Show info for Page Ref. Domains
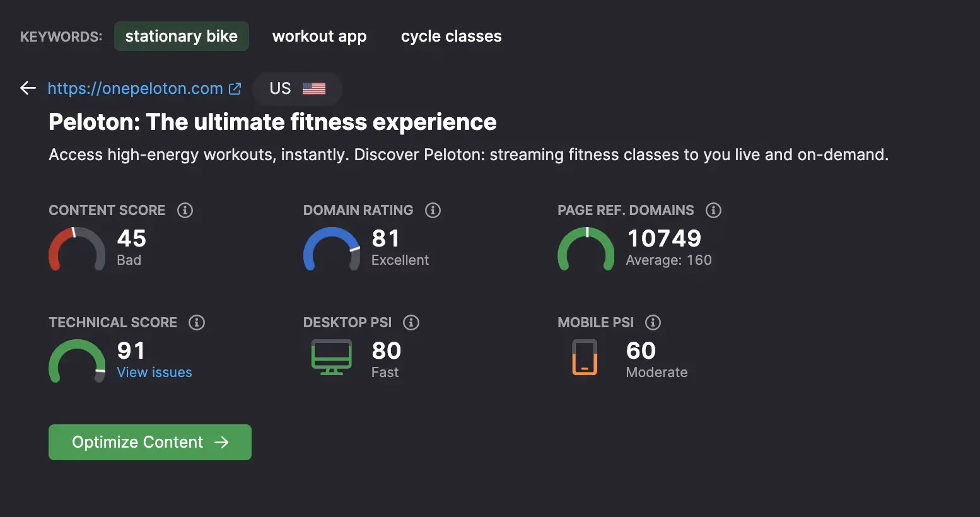Screen dimensions: 980x517 pyautogui.click(x=713, y=210)
